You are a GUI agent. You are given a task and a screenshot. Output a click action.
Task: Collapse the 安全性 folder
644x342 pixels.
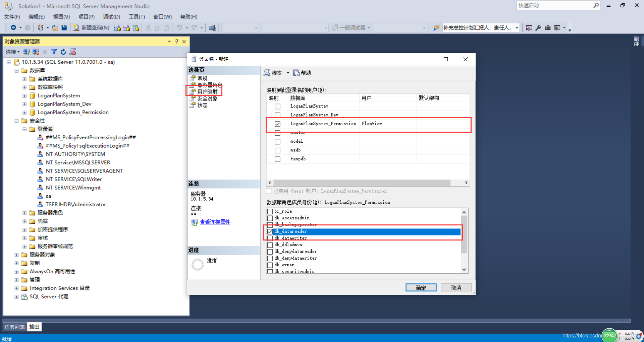16,121
